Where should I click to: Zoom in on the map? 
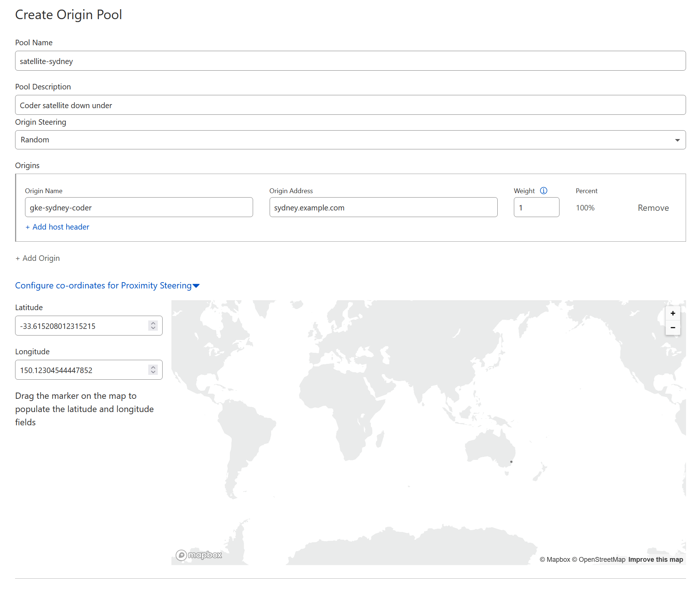click(x=672, y=313)
